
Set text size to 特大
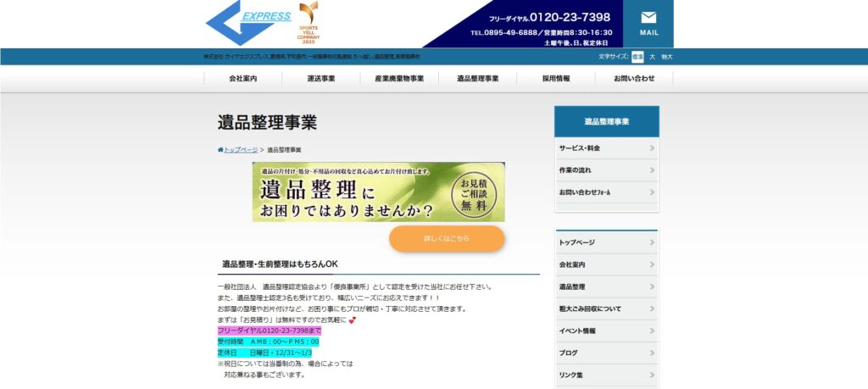(x=666, y=57)
